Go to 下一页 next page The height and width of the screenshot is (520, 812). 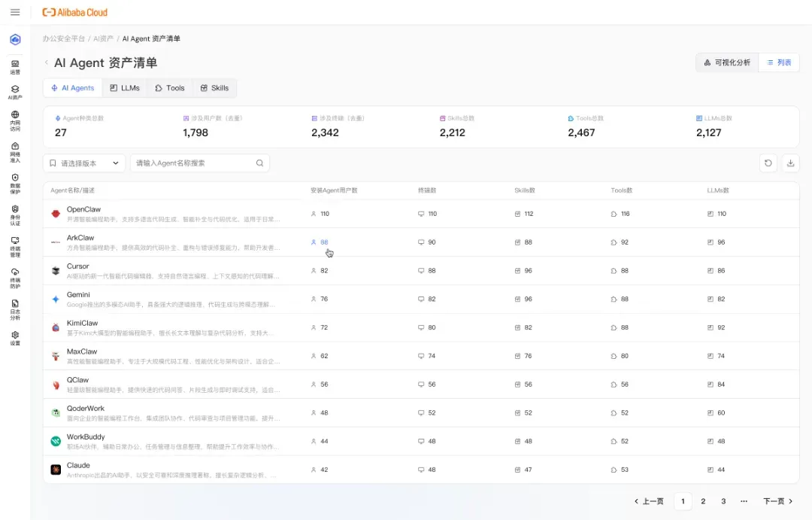pyautogui.click(x=778, y=501)
